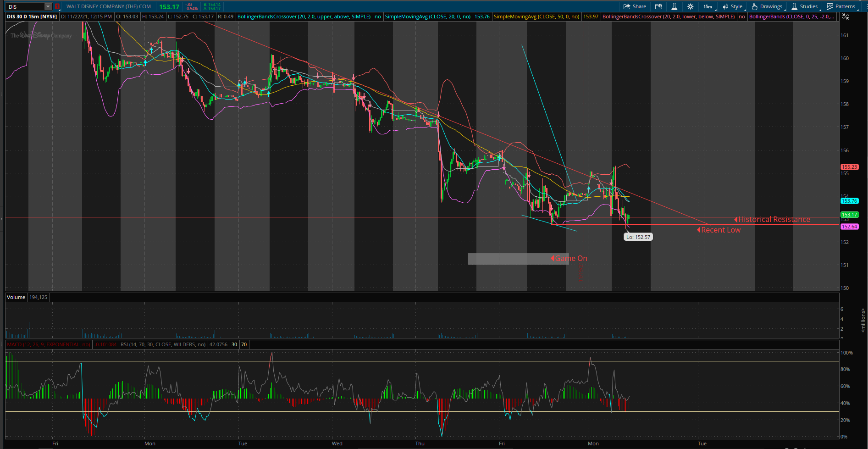The height and width of the screenshot is (449, 868).
Task: Click the MACD value -0.101084
Action: point(105,344)
